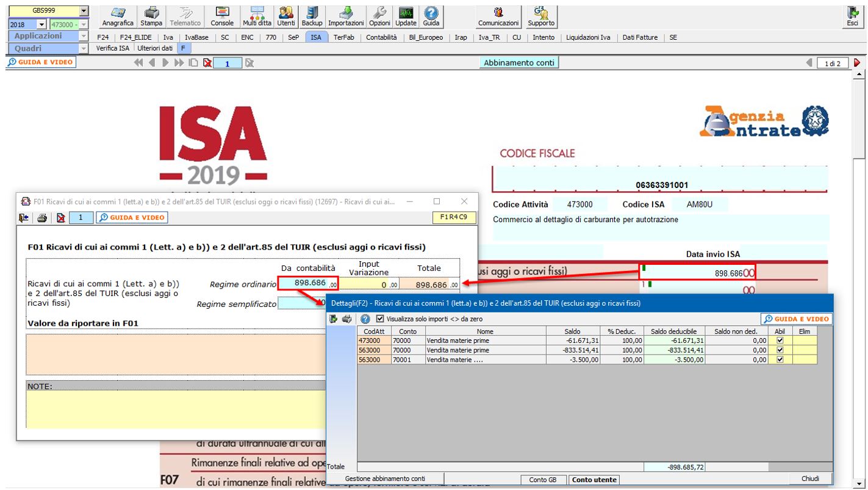Click grey previous arrow beside 1 di 2
This screenshot has width=868, height=490.
point(809,62)
